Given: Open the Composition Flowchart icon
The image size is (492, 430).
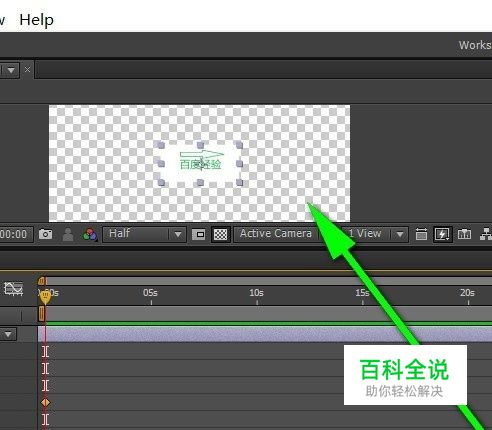Looking at the screenshot, I should (x=486, y=234).
